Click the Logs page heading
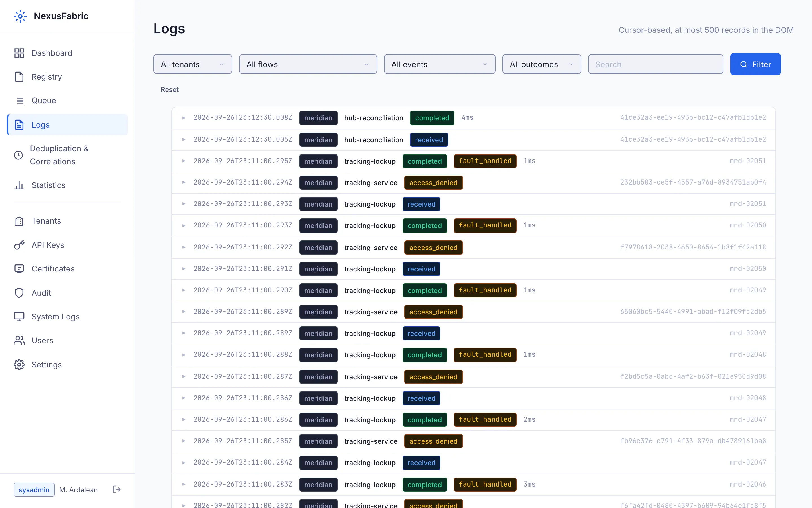 coord(169,29)
